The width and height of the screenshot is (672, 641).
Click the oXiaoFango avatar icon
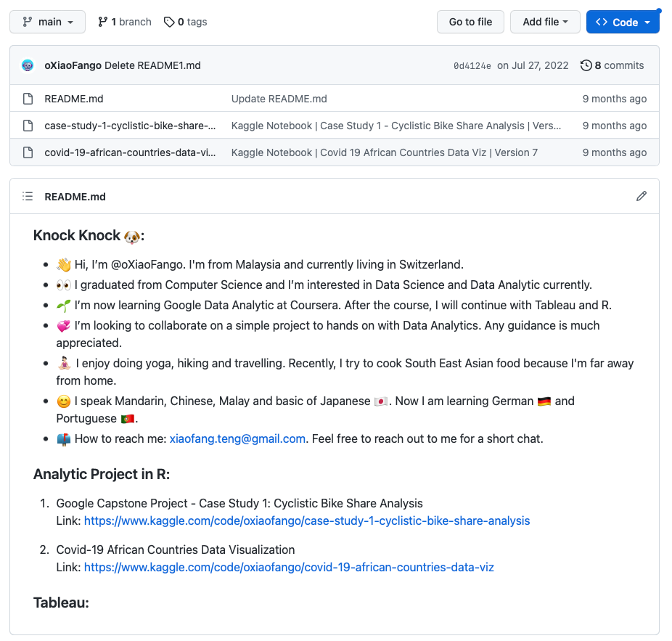point(28,65)
